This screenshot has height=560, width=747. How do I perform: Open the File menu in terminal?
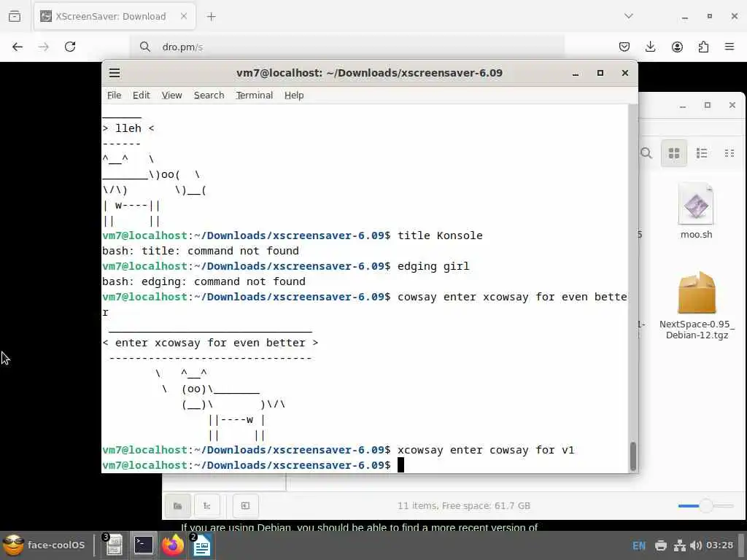click(x=114, y=96)
